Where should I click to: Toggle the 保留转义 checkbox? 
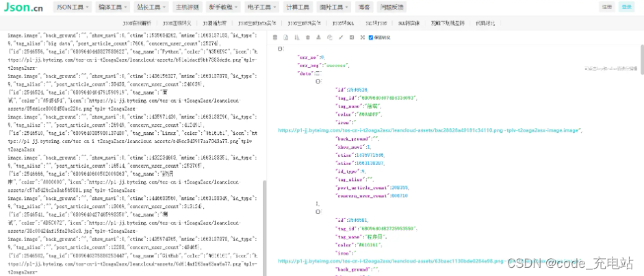click(x=371, y=38)
